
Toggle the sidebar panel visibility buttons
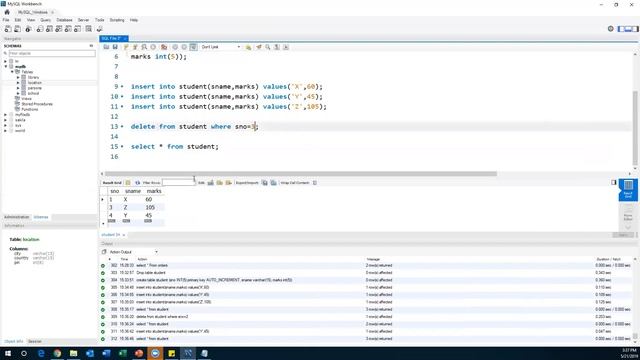tap(628, 29)
